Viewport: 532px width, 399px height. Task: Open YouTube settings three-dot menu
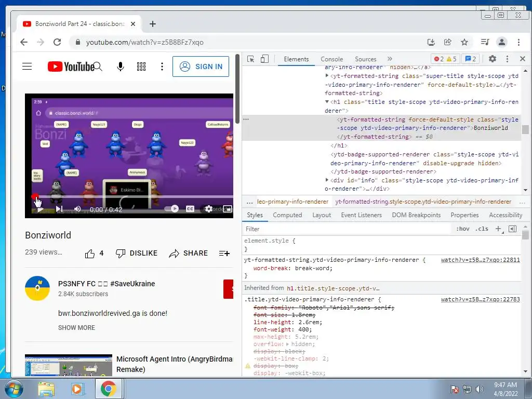pyautogui.click(x=162, y=66)
